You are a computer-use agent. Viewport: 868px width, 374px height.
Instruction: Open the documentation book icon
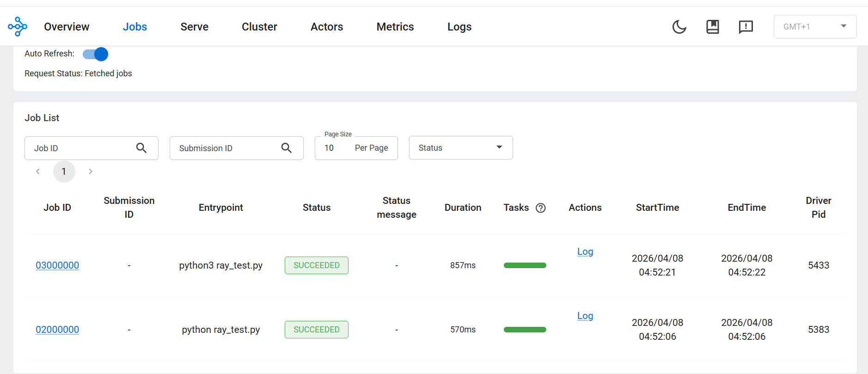coord(712,27)
